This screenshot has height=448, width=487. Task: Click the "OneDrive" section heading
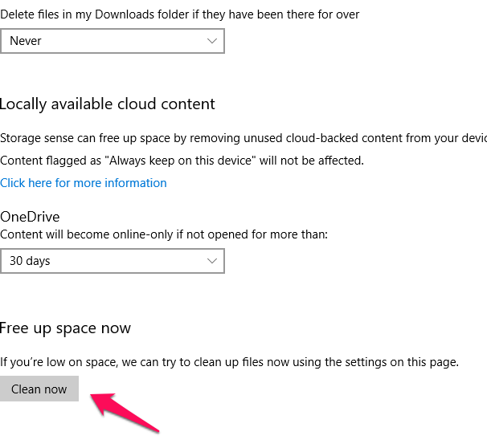coord(30,217)
